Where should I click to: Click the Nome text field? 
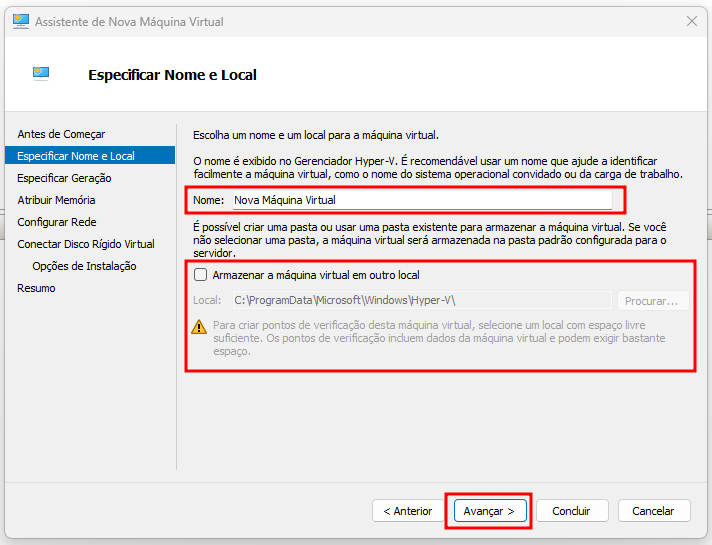pyautogui.click(x=422, y=200)
